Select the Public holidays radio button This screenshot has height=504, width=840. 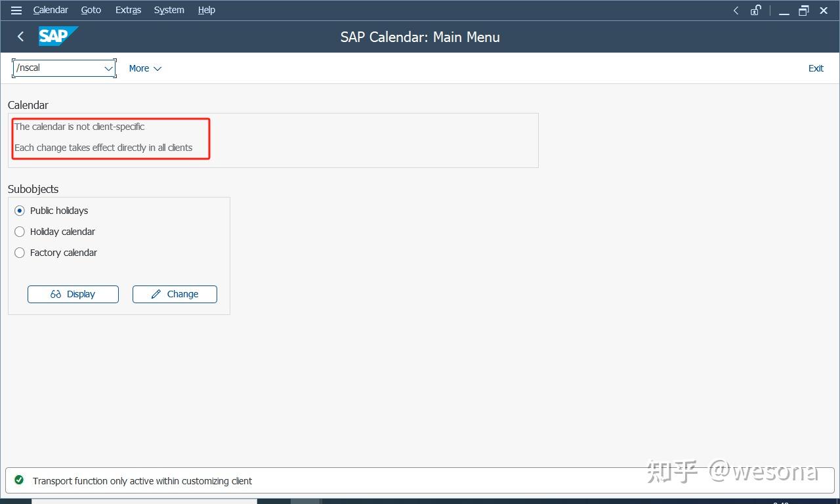[19, 211]
